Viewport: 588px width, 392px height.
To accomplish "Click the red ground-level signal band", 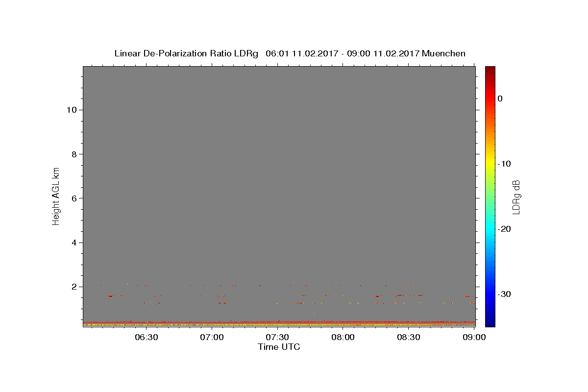I will click(x=279, y=322).
